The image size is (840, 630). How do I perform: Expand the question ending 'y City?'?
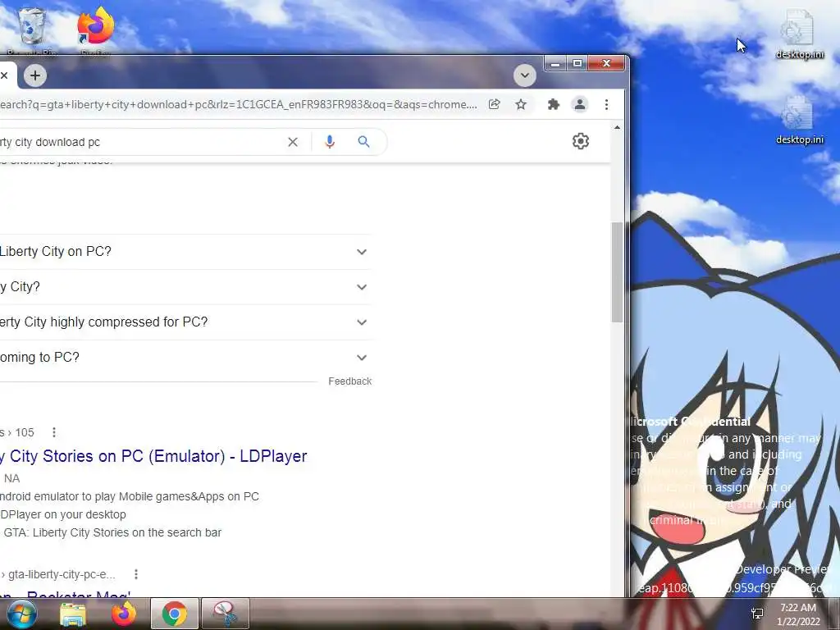[x=185, y=287]
